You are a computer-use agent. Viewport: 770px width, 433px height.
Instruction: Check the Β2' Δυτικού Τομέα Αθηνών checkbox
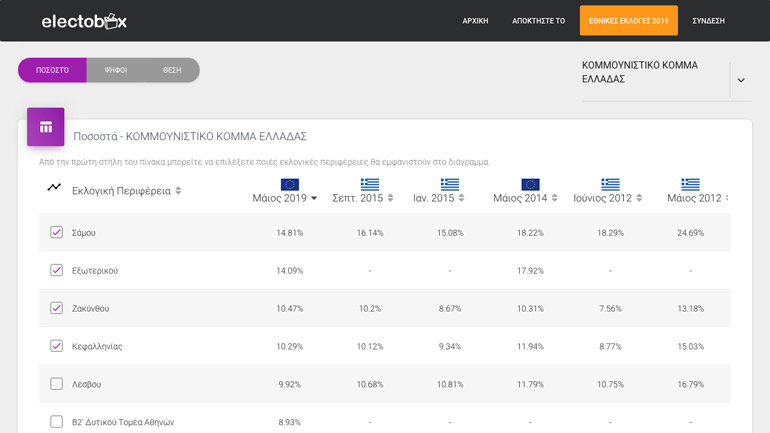click(56, 421)
